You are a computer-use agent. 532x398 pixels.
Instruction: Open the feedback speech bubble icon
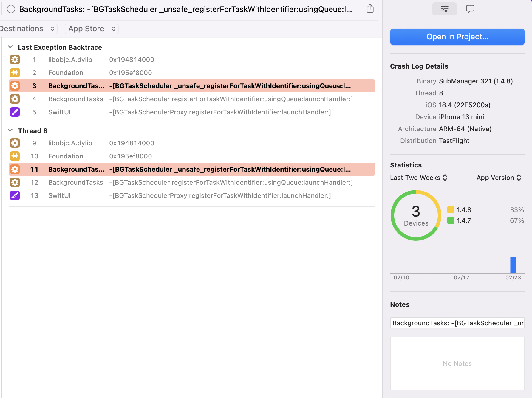point(470,9)
